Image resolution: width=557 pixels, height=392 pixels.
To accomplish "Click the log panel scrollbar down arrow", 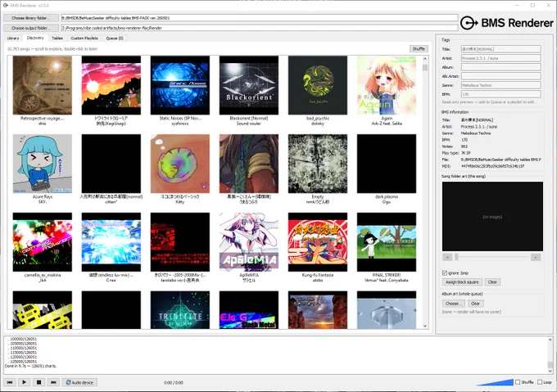I will click(550, 371).
